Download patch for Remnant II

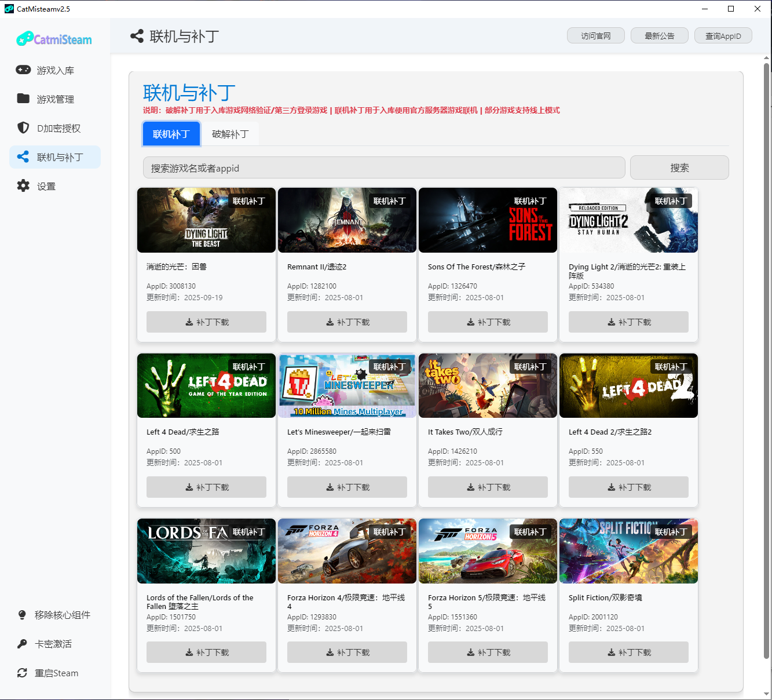347,322
